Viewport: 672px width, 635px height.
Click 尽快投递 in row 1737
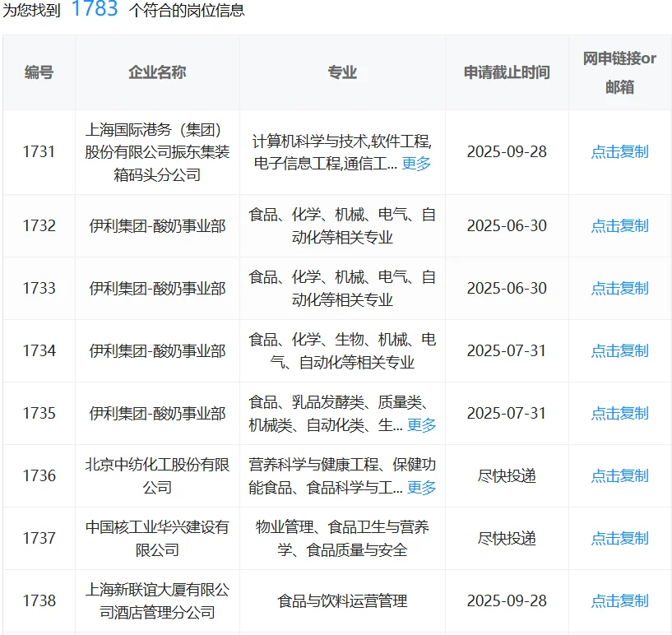point(507,539)
